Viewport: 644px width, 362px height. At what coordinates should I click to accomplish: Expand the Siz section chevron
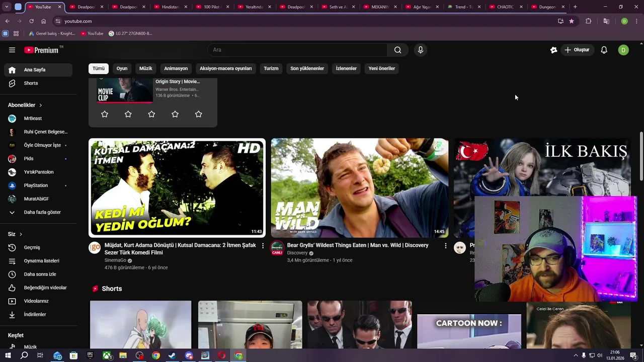(x=21, y=234)
